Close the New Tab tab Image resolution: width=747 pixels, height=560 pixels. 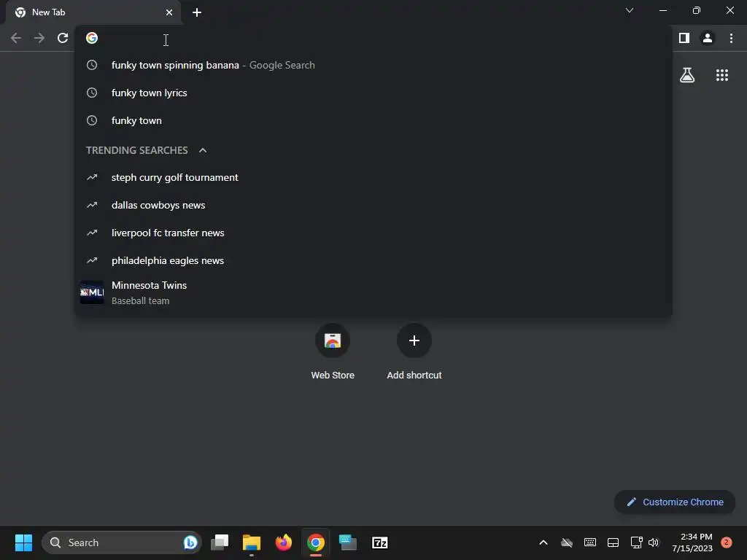[169, 12]
